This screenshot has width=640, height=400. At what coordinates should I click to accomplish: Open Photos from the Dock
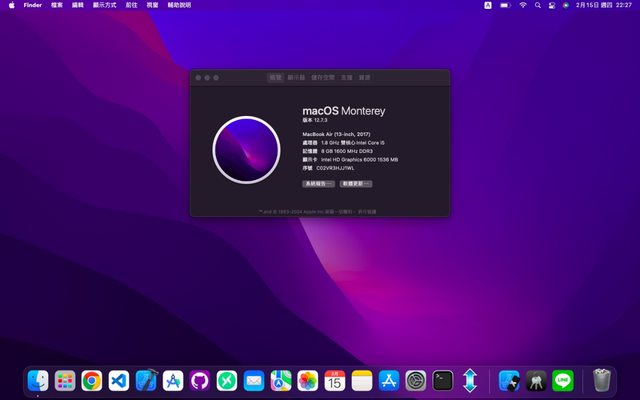308,380
